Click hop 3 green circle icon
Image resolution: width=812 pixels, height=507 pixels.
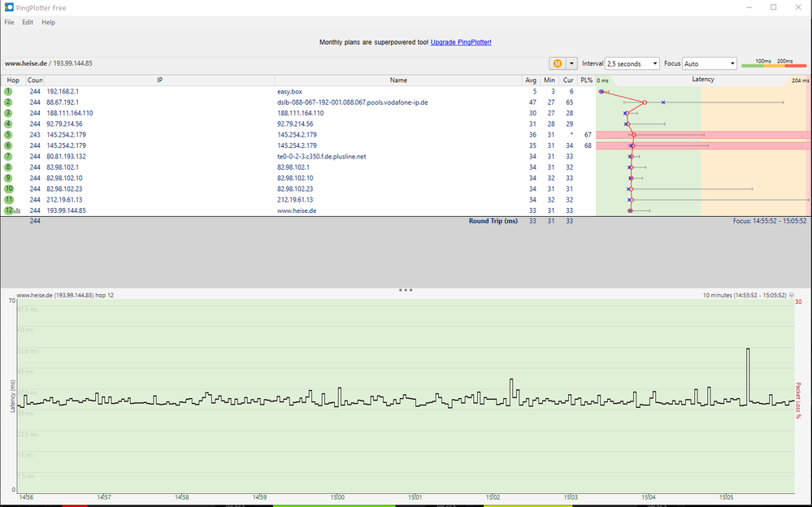click(x=8, y=114)
